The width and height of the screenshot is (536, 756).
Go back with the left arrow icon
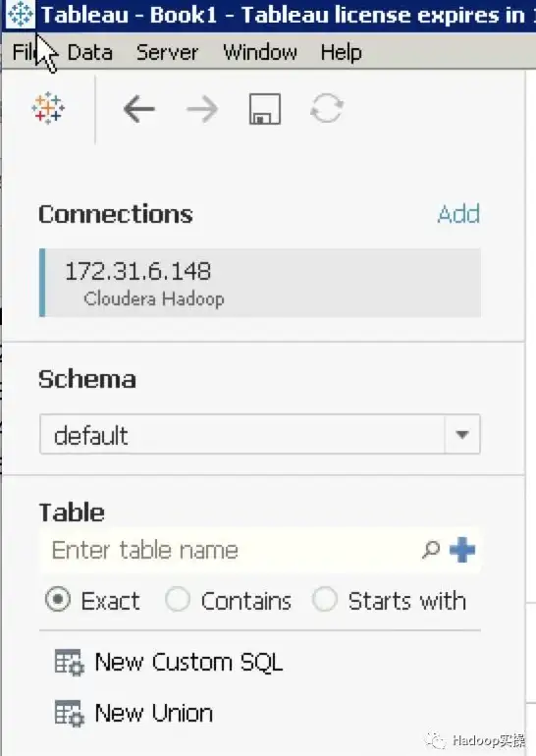[x=138, y=109]
